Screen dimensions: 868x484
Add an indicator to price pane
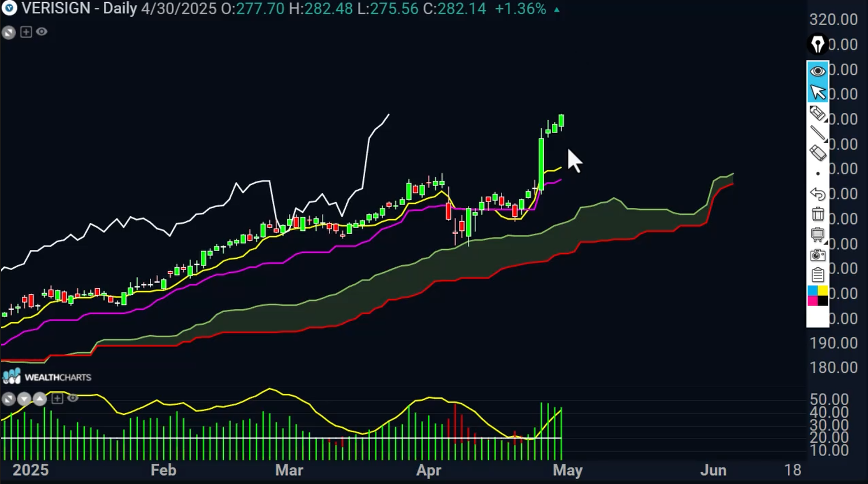coord(26,32)
